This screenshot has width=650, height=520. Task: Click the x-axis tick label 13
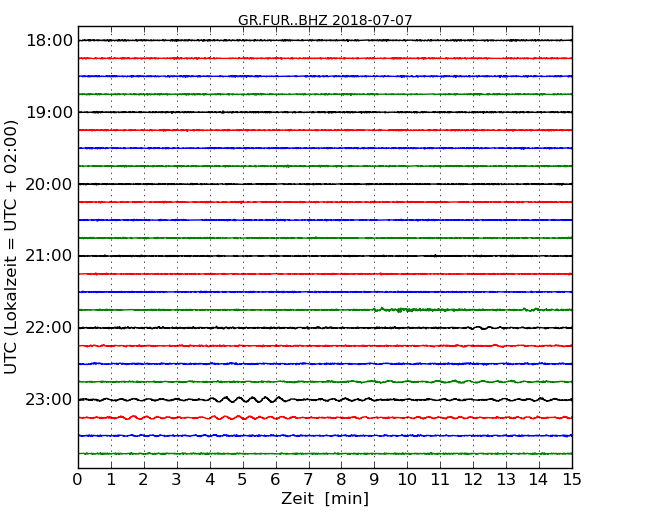pos(506,480)
